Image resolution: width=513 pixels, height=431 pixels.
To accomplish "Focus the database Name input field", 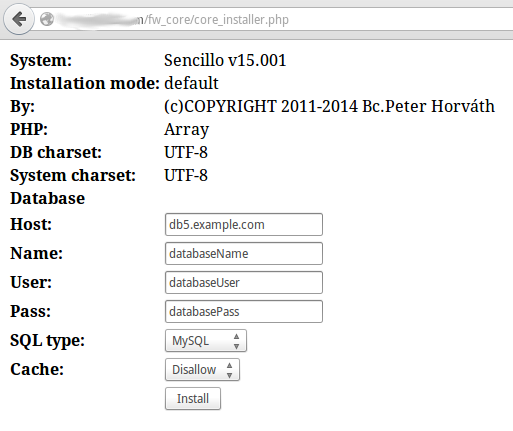I will click(x=244, y=254).
